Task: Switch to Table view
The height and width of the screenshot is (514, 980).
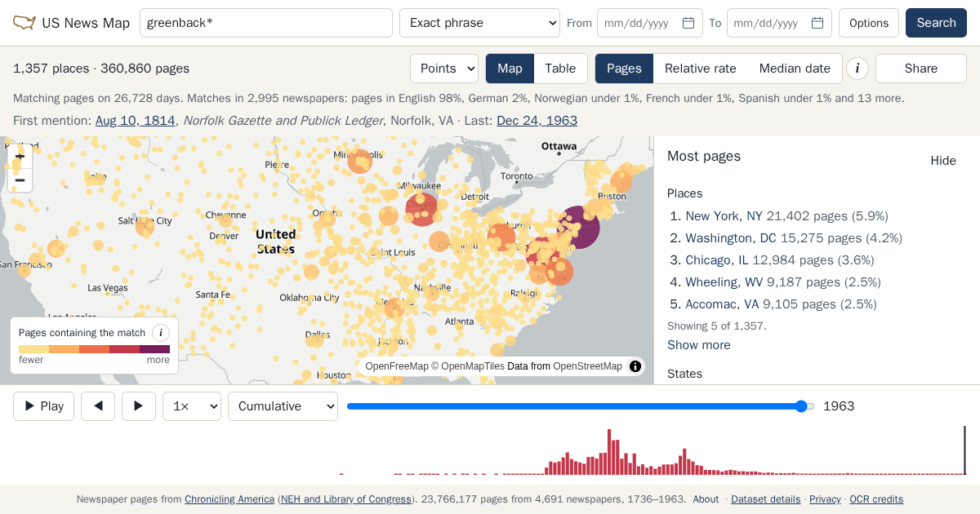Action: tap(560, 69)
